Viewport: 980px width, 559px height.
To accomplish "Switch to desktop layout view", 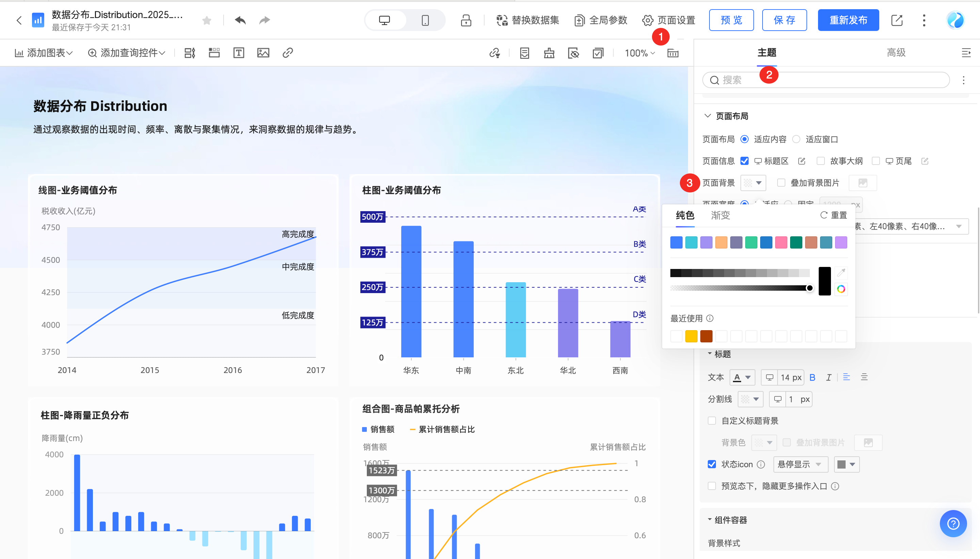I will tap(384, 20).
